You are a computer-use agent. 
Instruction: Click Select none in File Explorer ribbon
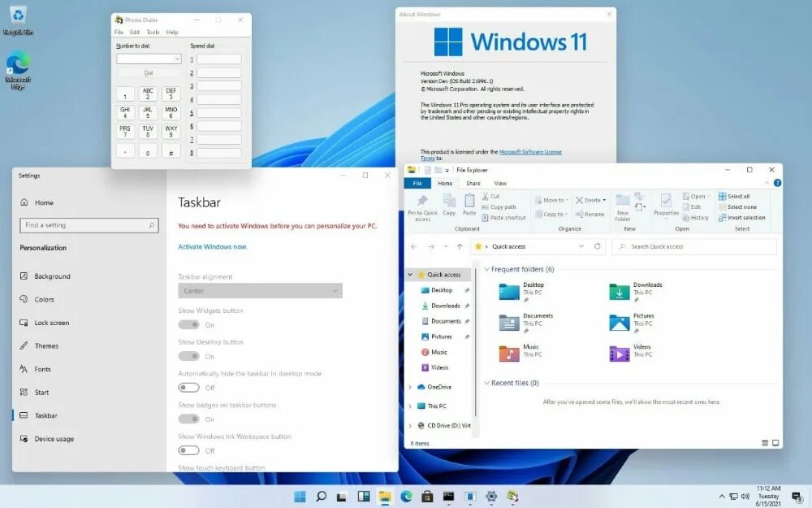tap(737, 206)
